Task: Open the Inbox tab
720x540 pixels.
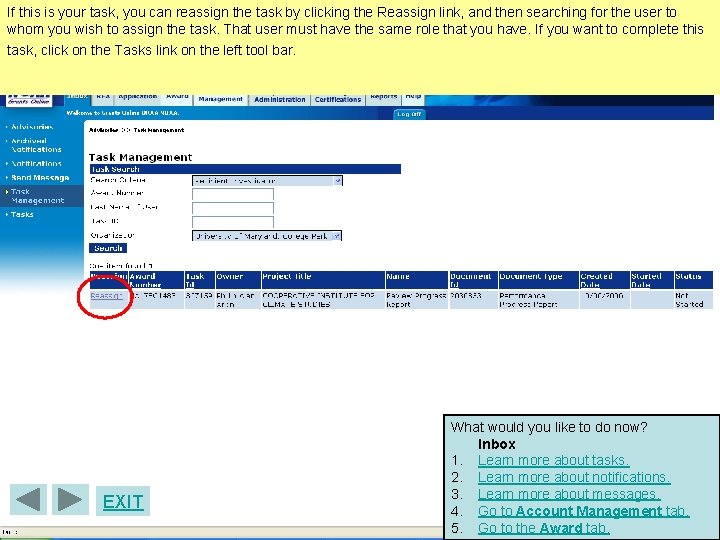Action: point(77,97)
